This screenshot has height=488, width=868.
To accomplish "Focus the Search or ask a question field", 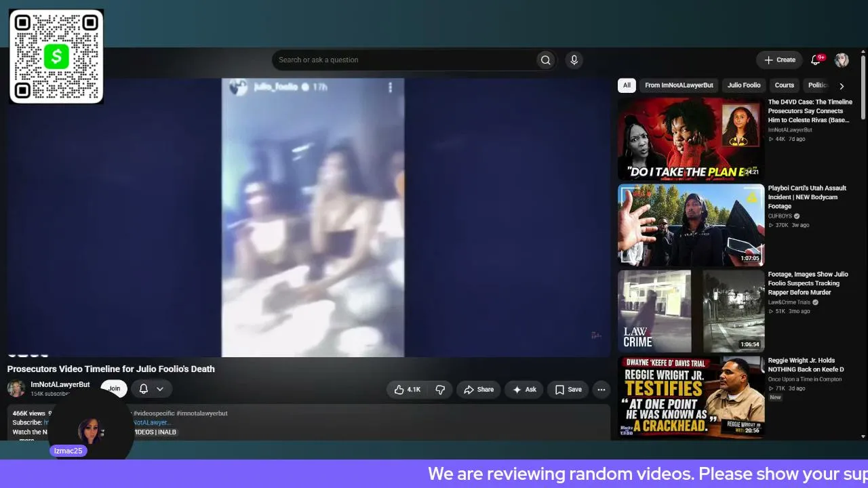I will coord(404,60).
